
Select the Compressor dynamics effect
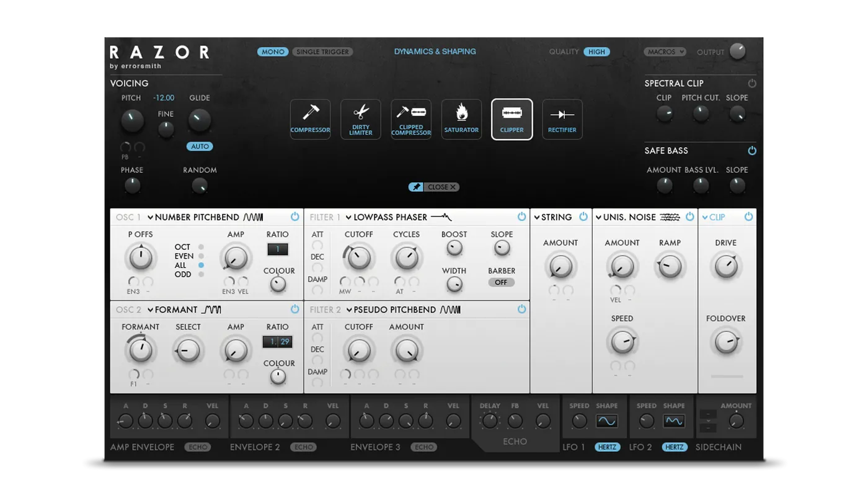click(x=310, y=119)
